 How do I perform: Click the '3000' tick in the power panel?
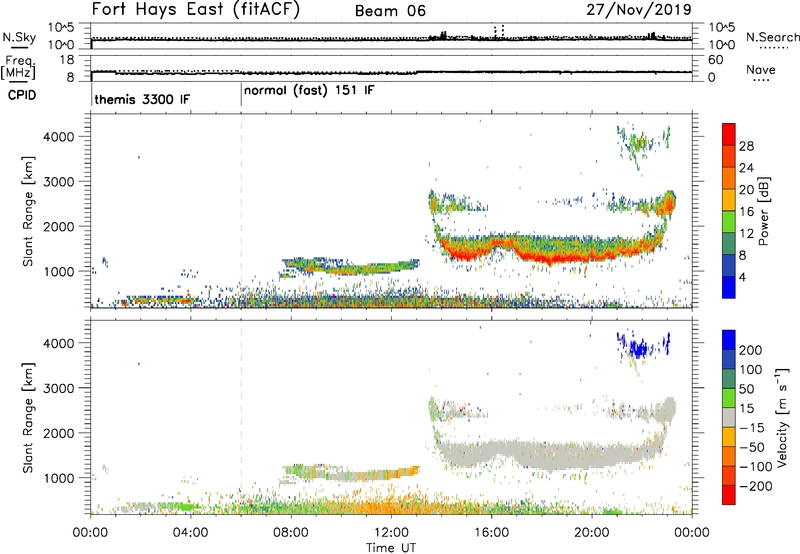click(58, 182)
